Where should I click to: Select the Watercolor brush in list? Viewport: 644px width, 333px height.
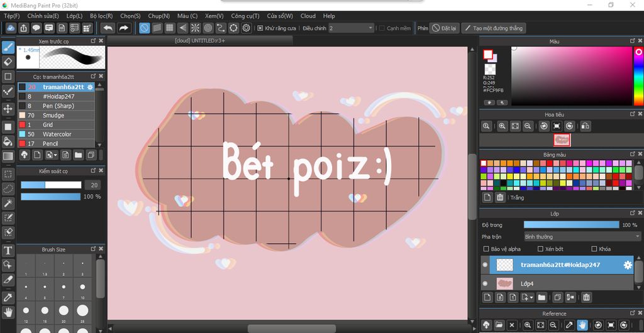tap(56, 134)
